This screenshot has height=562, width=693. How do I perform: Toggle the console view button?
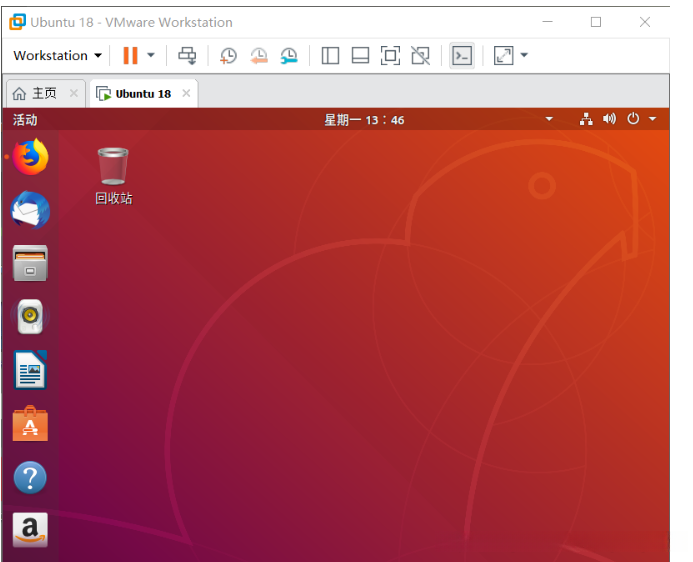click(x=462, y=56)
